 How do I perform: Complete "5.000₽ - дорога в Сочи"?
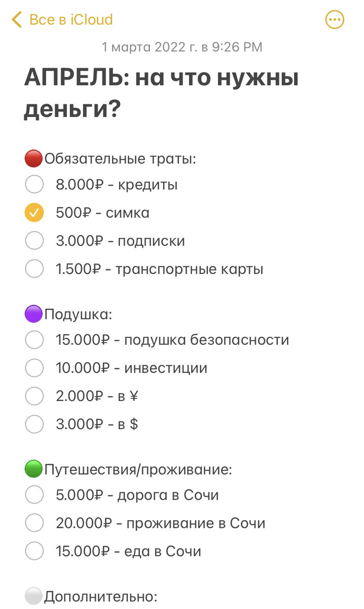click(34, 495)
